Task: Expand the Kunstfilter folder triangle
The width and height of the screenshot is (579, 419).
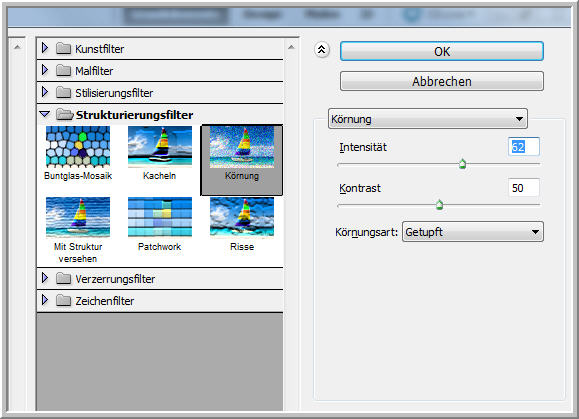Action: pyautogui.click(x=45, y=48)
